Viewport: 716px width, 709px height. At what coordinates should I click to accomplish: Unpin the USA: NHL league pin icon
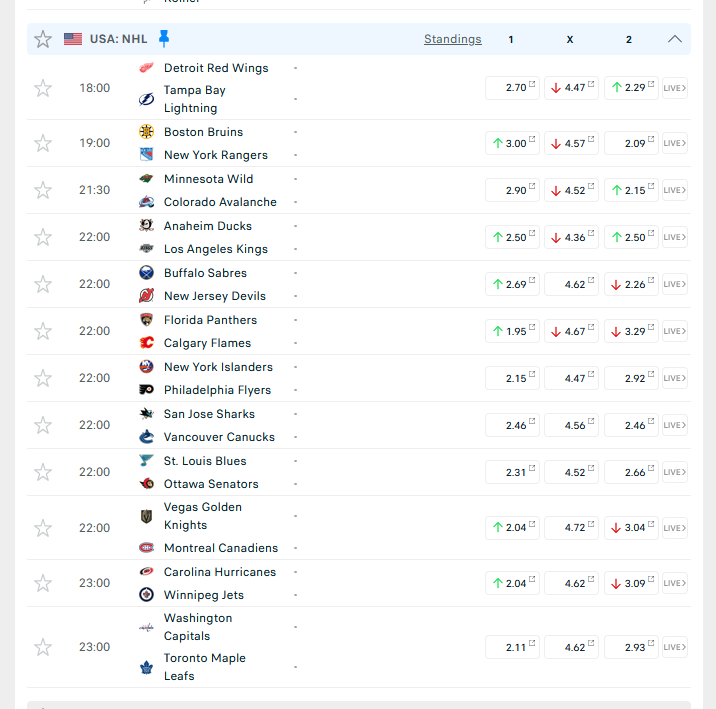[164, 38]
